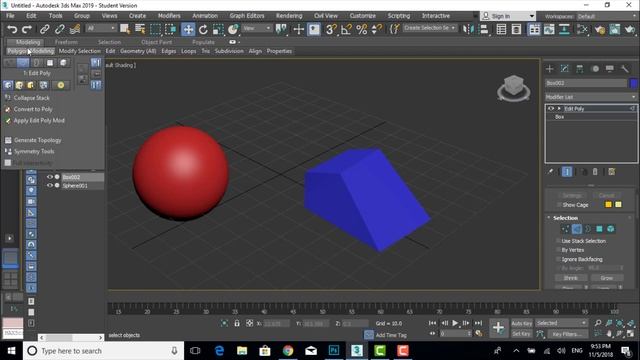The width and height of the screenshot is (640, 360).
Task: Open the selection filter All dropdown
Action: point(101,28)
